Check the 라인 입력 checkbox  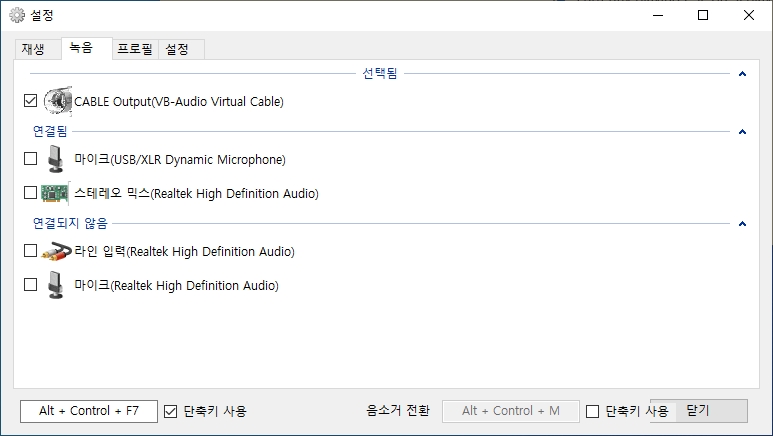coord(31,251)
